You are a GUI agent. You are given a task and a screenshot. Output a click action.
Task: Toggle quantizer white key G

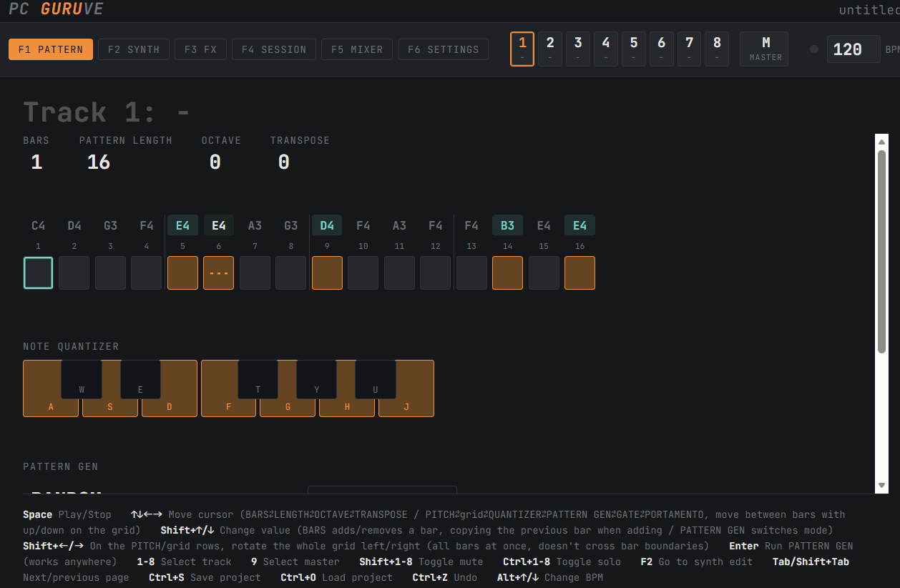[288, 406]
